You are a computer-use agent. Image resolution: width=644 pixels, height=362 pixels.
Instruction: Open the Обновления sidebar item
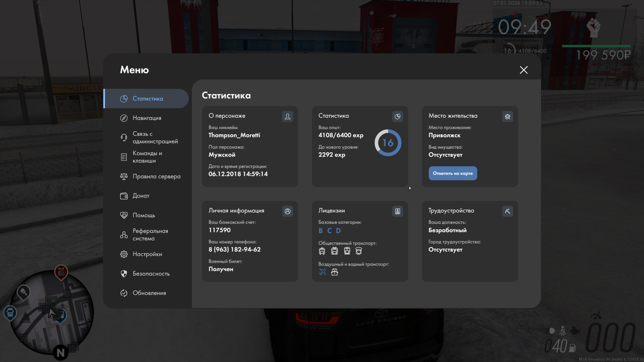coord(149,293)
